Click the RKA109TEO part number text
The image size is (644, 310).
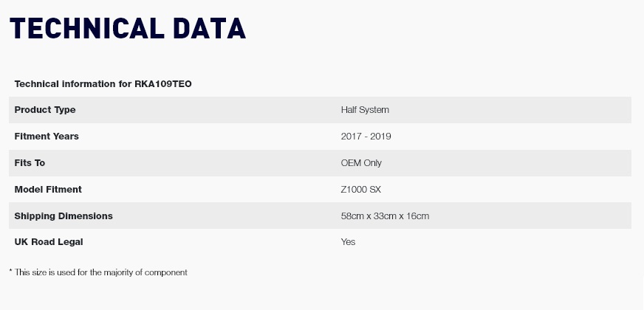(163, 84)
